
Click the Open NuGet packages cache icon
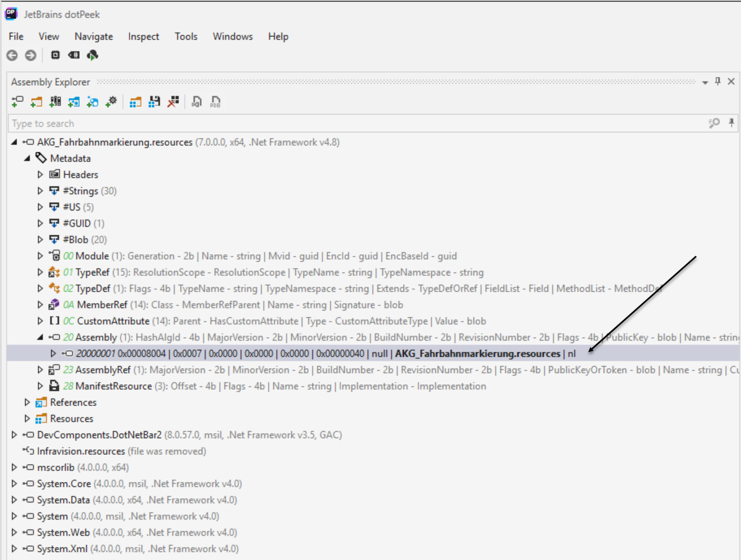tap(74, 101)
